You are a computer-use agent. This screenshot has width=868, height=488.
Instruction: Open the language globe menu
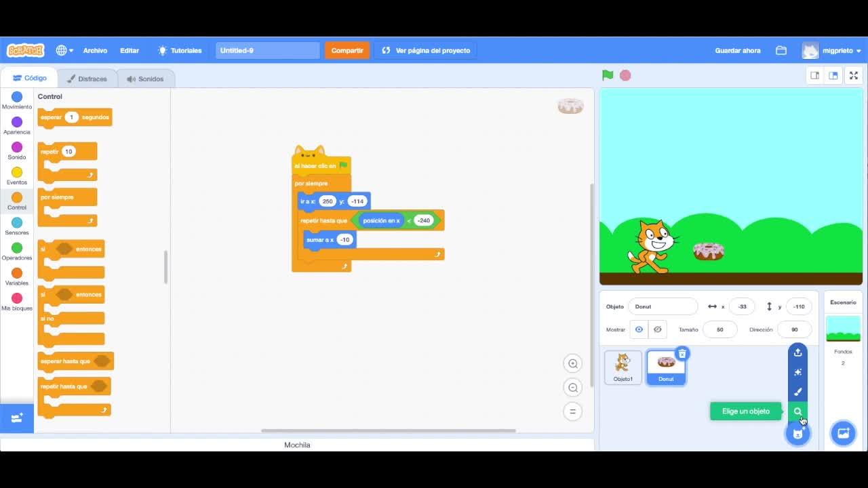(64, 50)
